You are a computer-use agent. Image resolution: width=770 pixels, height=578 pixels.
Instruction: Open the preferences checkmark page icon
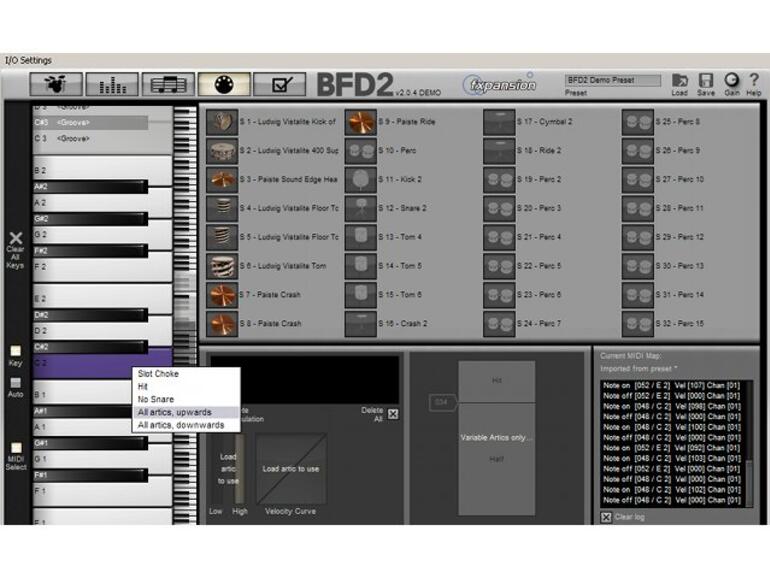[279, 85]
